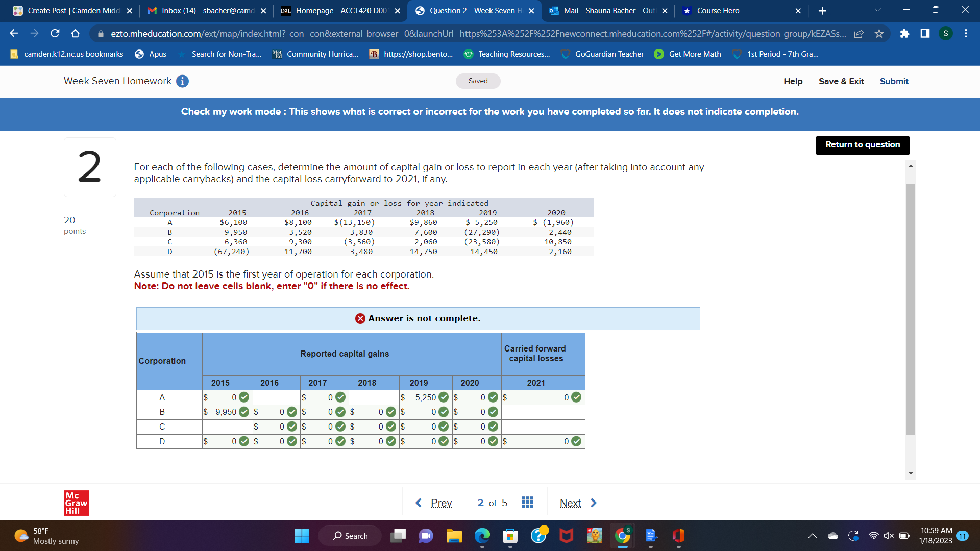Click the Week Seven Homework info icon
The image size is (980, 551).
[x=182, y=81]
